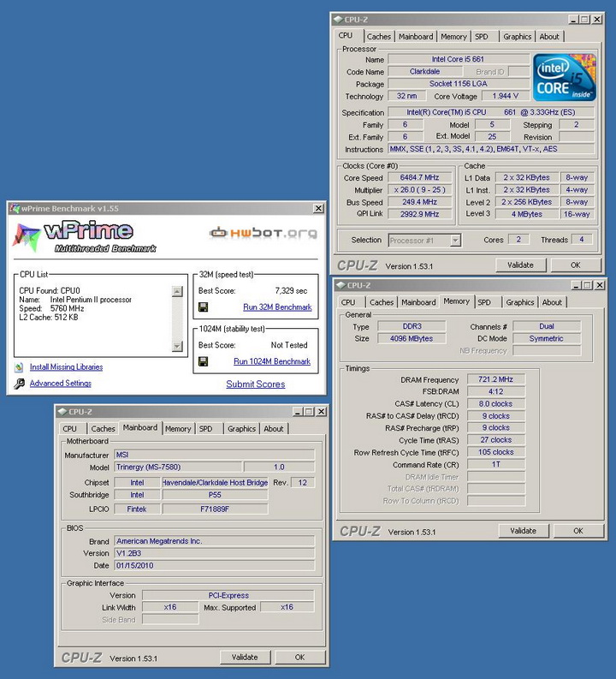616x679 pixels.
Task: Click the CPU-Z title icon in Mainboard window
Action: pyautogui.click(x=62, y=412)
